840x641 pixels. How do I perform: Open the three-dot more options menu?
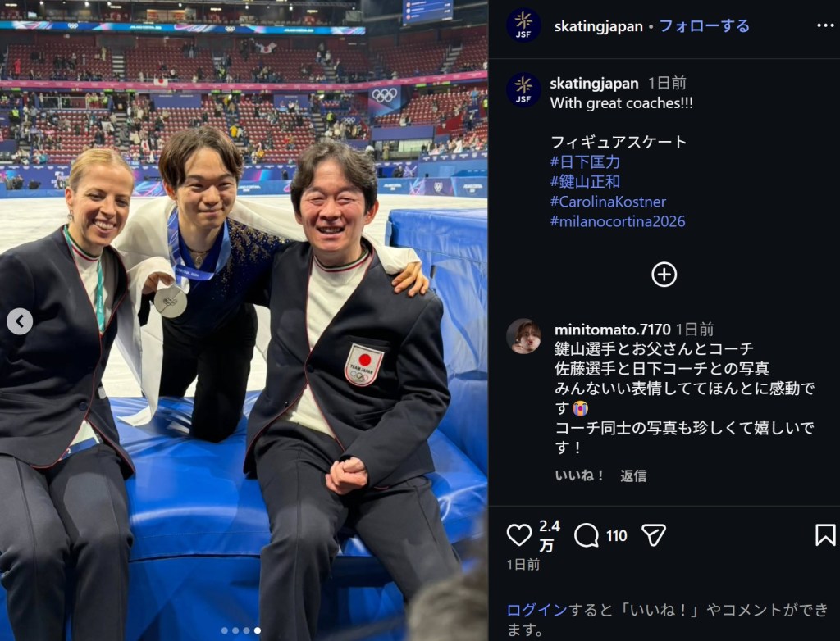[825, 25]
